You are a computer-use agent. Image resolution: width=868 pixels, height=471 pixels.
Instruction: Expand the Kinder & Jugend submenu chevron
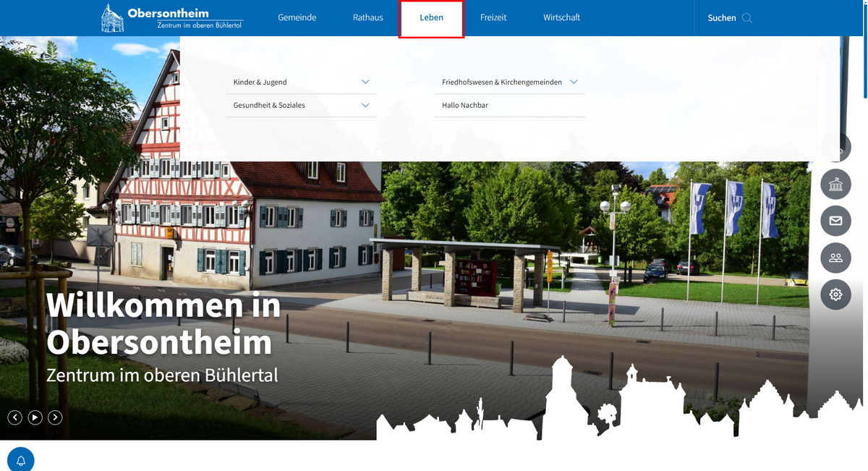[365, 82]
